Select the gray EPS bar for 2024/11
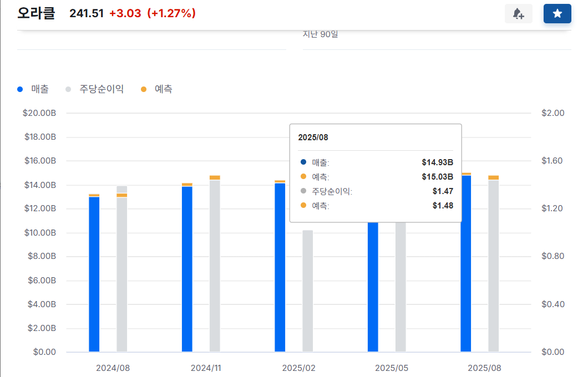The width and height of the screenshot is (588, 377). tap(215, 266)
